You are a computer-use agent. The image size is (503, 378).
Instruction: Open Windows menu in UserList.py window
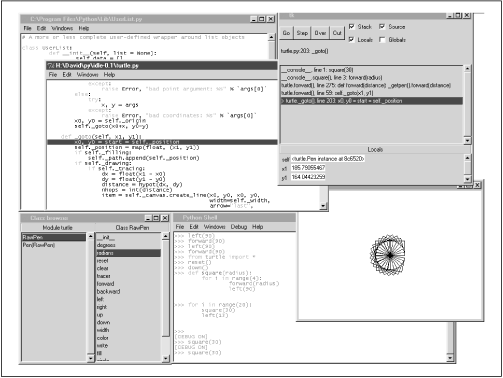[x=62, y=28]
